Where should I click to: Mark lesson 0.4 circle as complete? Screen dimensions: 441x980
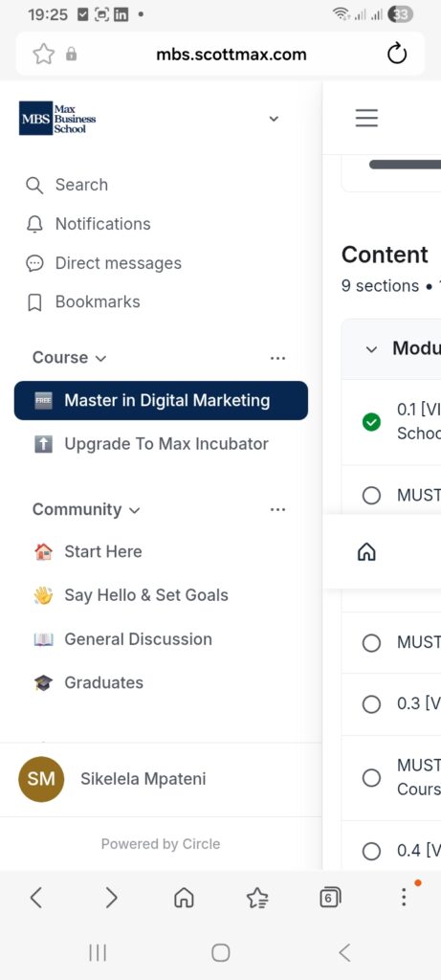pos(371,851)
